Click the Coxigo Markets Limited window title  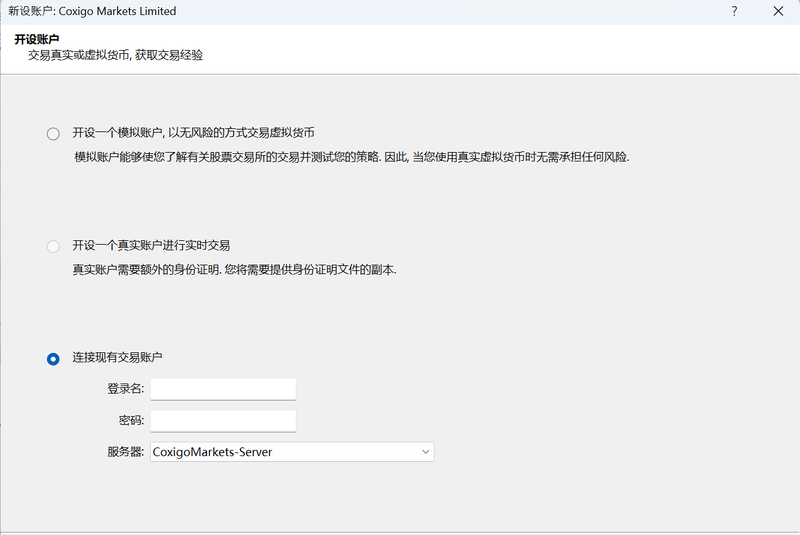[x=92, y=11]
